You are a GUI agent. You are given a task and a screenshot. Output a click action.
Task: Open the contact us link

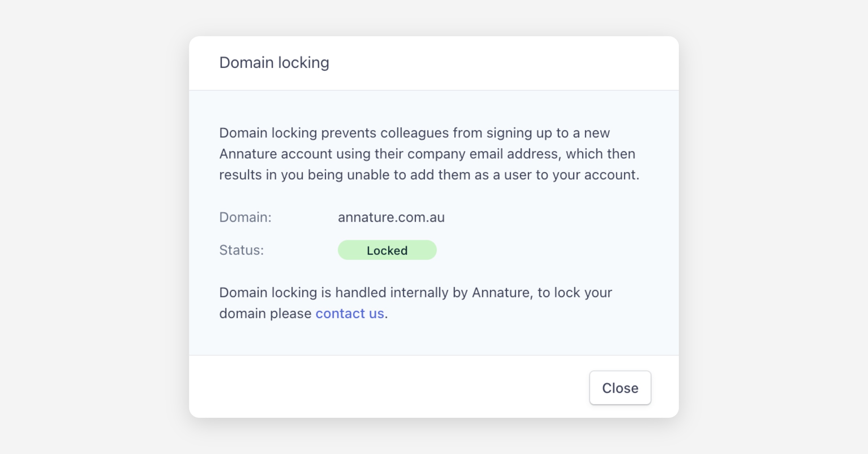(x=349, y=314)
